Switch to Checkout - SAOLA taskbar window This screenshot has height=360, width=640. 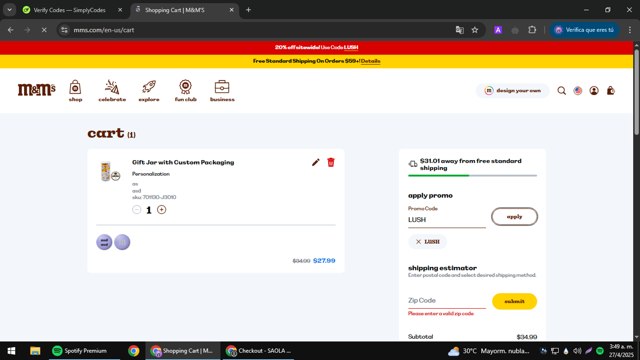(259, 351)
